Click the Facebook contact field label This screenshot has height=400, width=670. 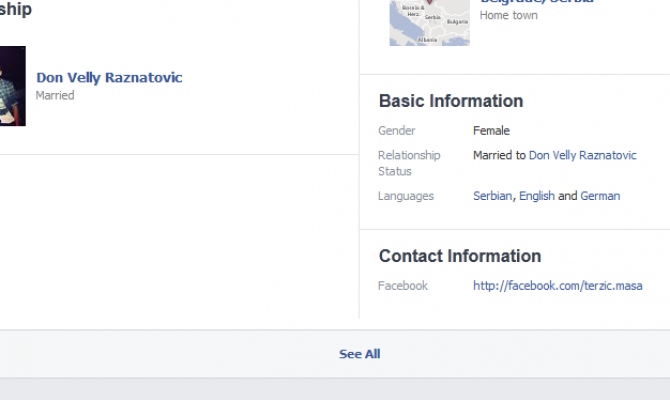pos(402,286)
